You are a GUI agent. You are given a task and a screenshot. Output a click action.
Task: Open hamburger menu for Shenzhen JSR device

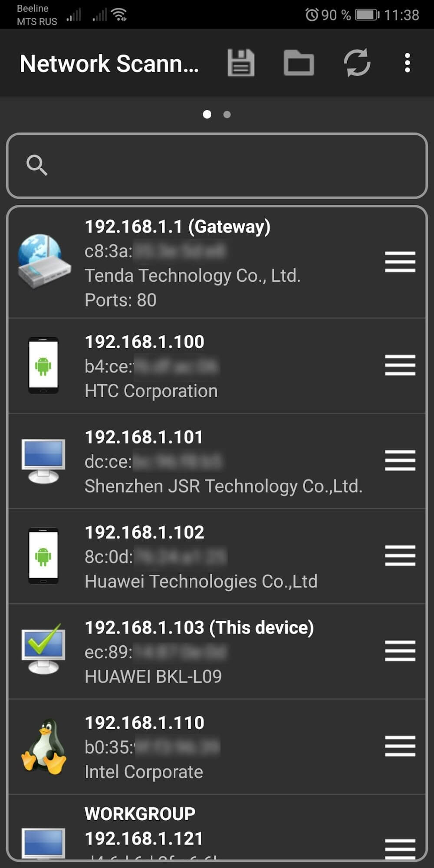(400, 460)
